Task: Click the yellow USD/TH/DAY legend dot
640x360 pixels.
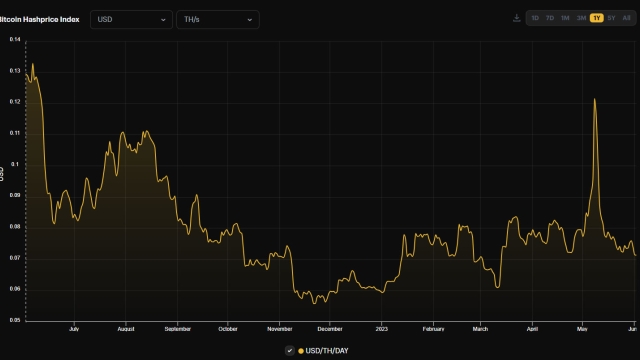Action: (301, 351)
